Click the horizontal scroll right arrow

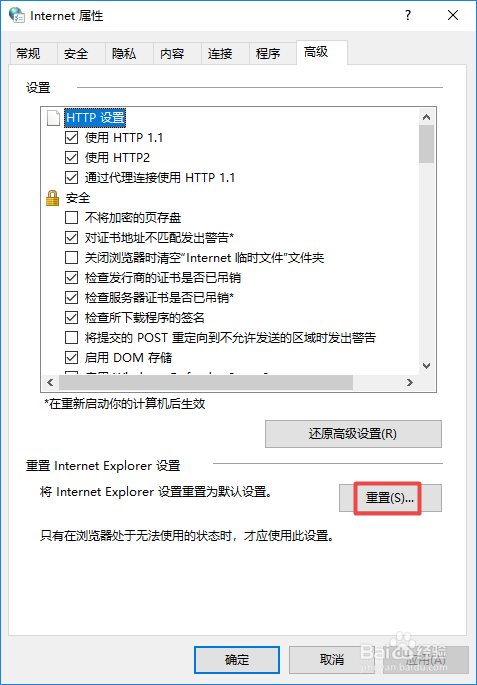click(410, 382)
